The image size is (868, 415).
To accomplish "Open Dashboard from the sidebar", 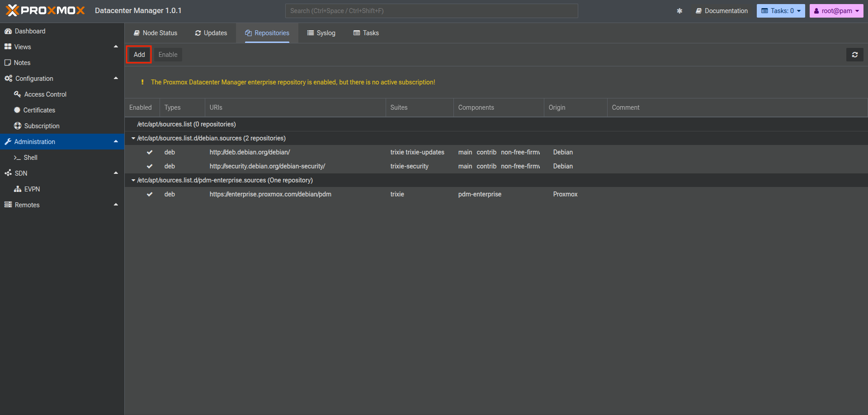I will 62,31.
